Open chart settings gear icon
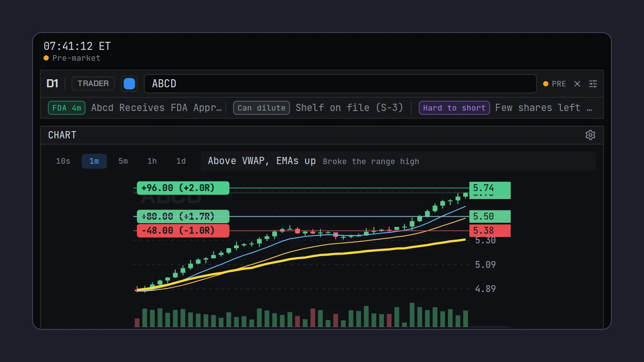 click(x=590, y=135)
